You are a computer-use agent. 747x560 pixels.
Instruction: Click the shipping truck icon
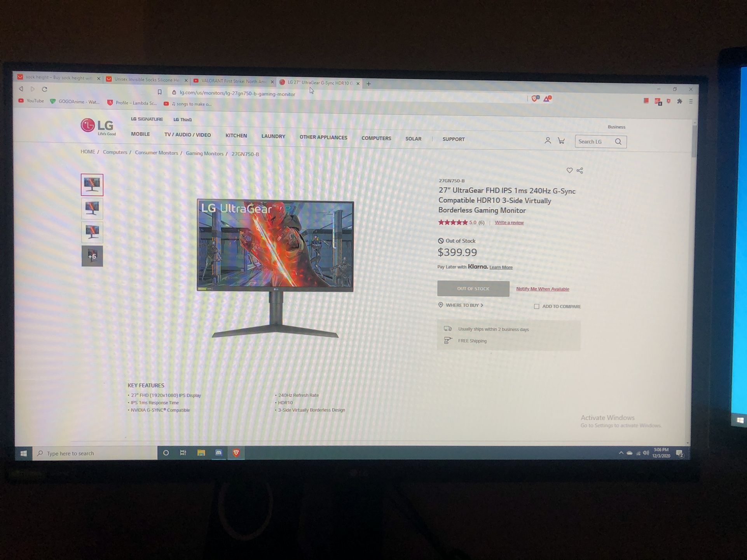(449, 329)
